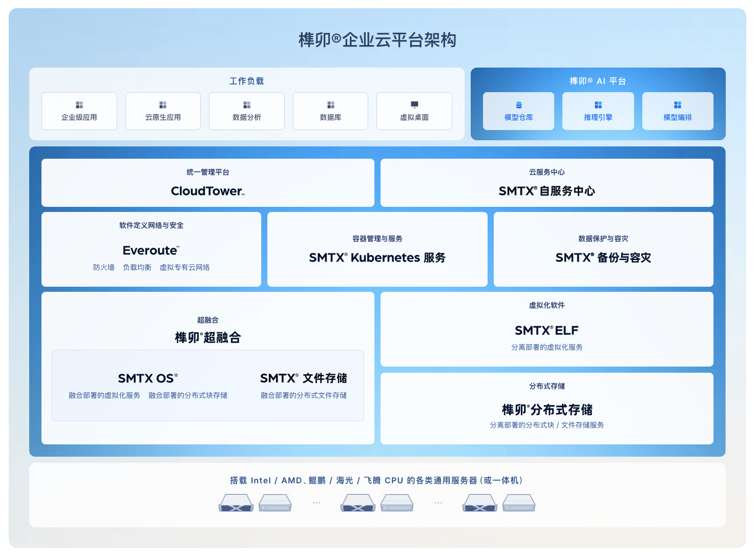
Task: Click the 推理引擎 grid icon
Action: click(598, 105)
